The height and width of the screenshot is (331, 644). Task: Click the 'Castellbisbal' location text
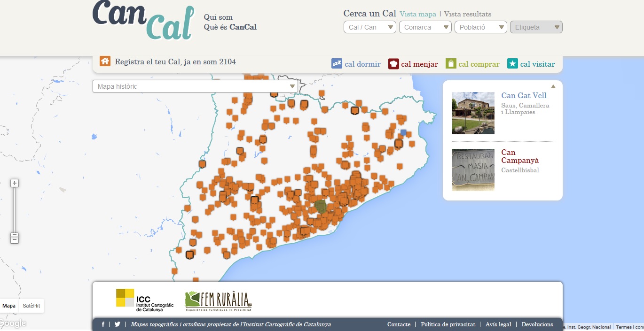[520, 170]
